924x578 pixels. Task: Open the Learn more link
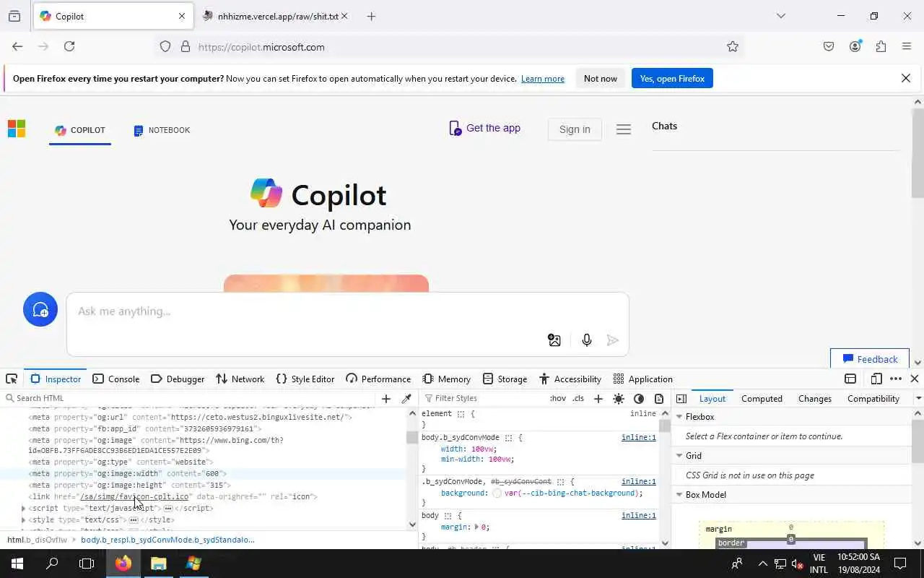coord(543,79)
